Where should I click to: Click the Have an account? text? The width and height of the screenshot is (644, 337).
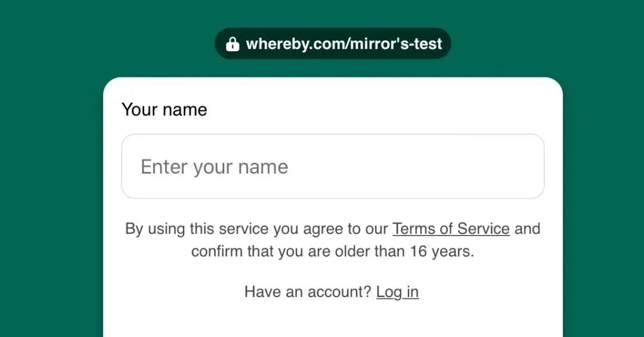308,292
